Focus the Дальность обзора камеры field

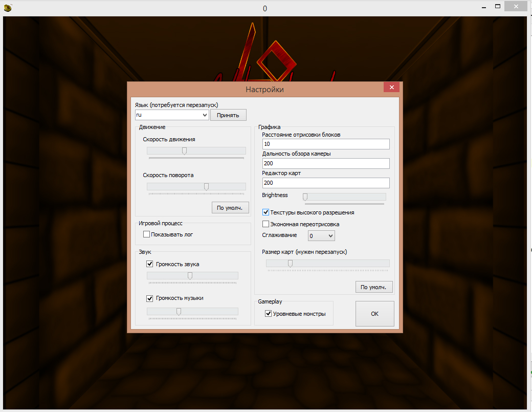coord(326,163)
